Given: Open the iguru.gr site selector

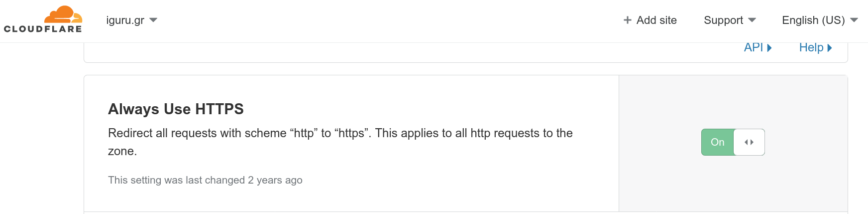Looking at the screenshot, I should coord(132,20).
